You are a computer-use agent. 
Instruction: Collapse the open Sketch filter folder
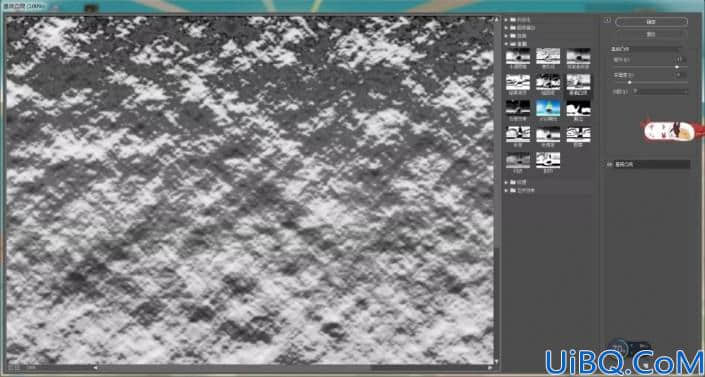pos(507,44)
